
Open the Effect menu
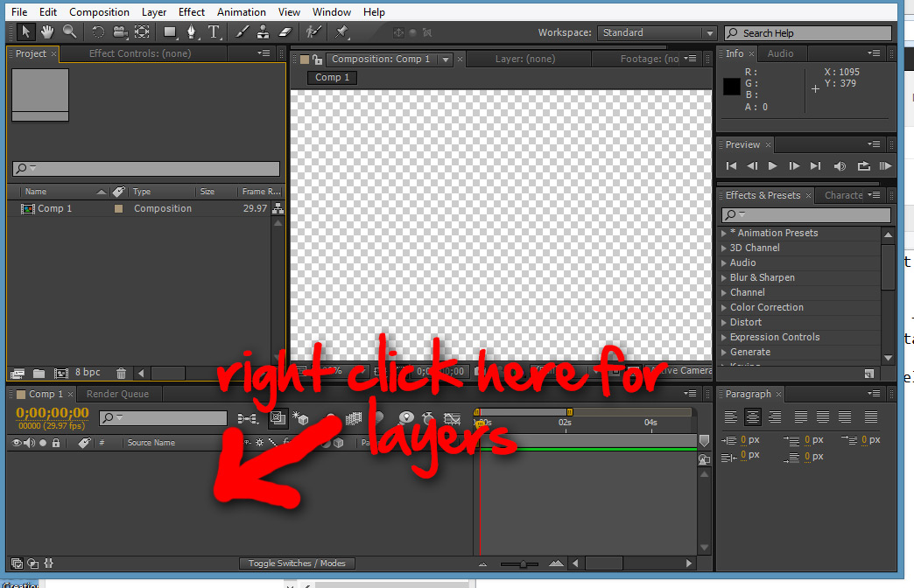point(191,11)
